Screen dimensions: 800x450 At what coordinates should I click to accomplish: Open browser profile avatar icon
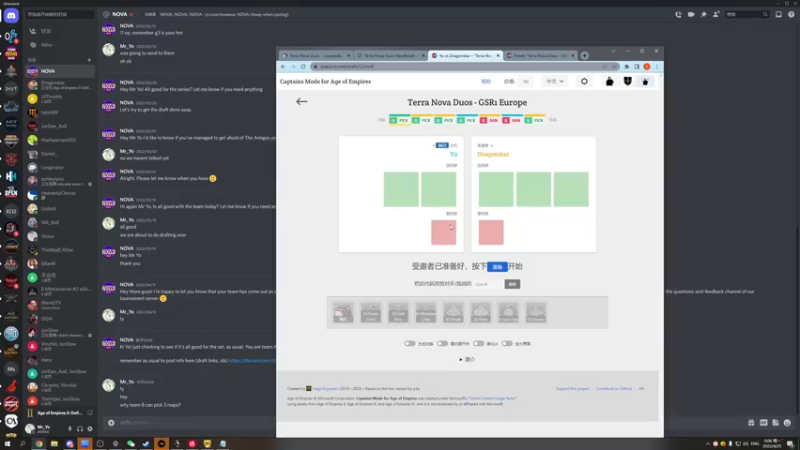(647, 66)
